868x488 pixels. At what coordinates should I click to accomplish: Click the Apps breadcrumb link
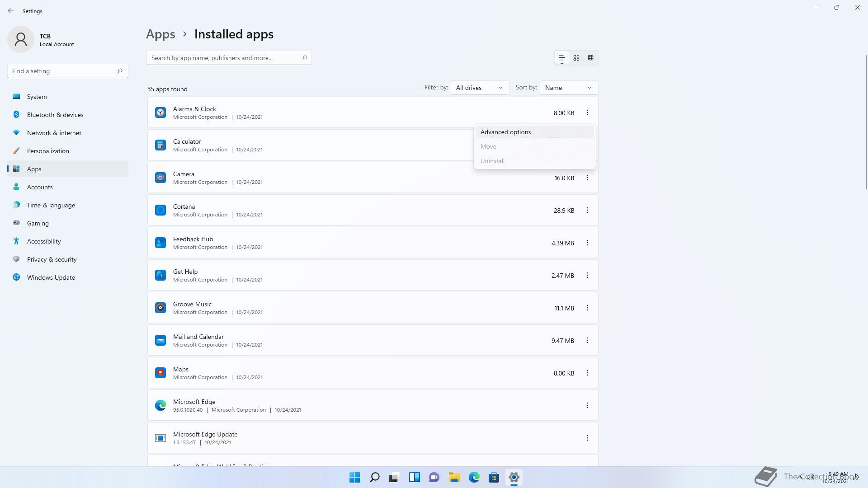(160, 34)
